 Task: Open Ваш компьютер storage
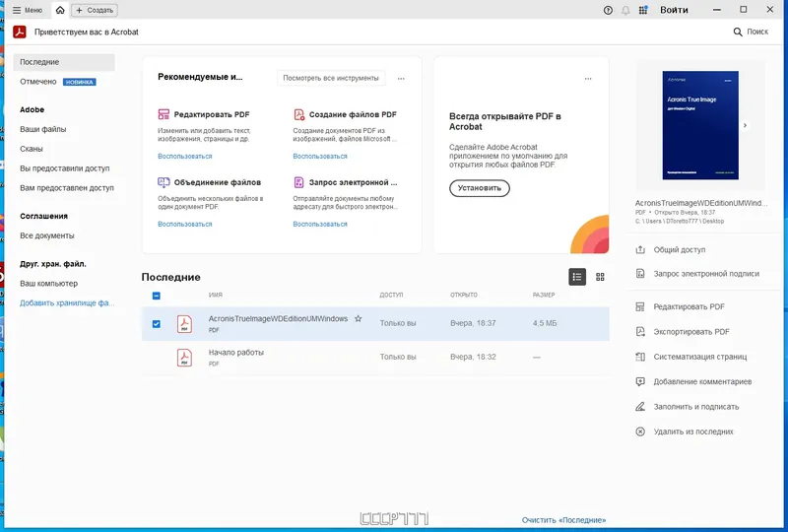tap(48, 284)
